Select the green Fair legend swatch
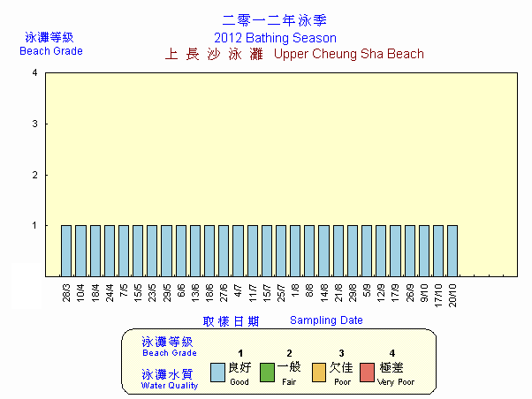The height and width of the screenshot is (399, 532). click(267, 373)
